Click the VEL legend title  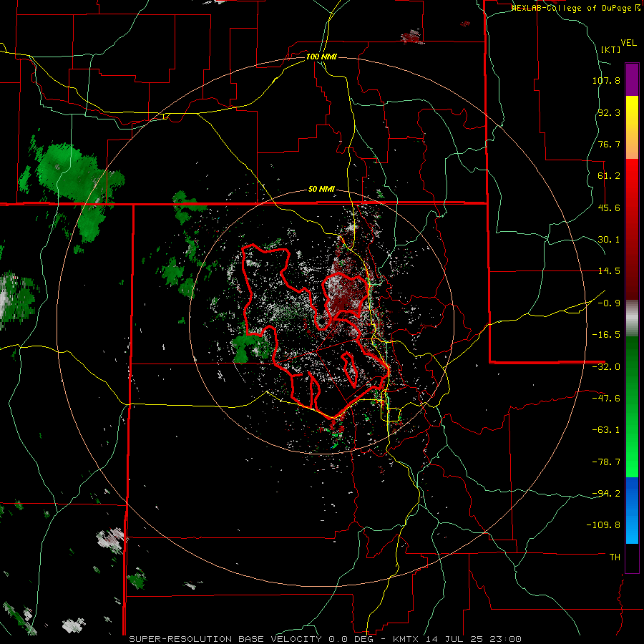(628, 43)
